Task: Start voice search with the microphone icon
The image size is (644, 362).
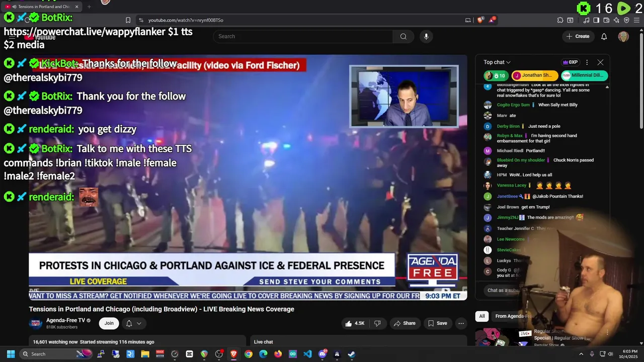Action: click(426, 36)
